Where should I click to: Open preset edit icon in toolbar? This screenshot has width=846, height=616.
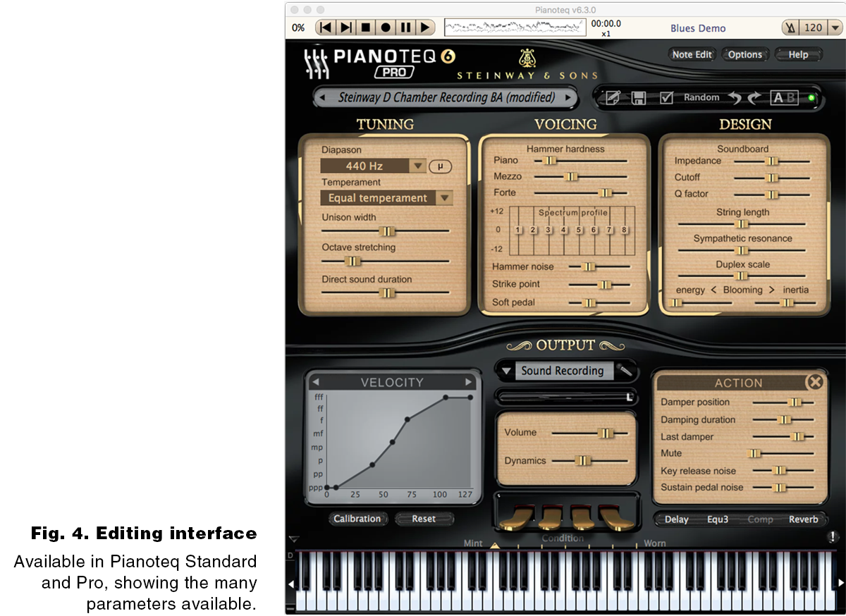pyautogui.click(x=611, y=97)
